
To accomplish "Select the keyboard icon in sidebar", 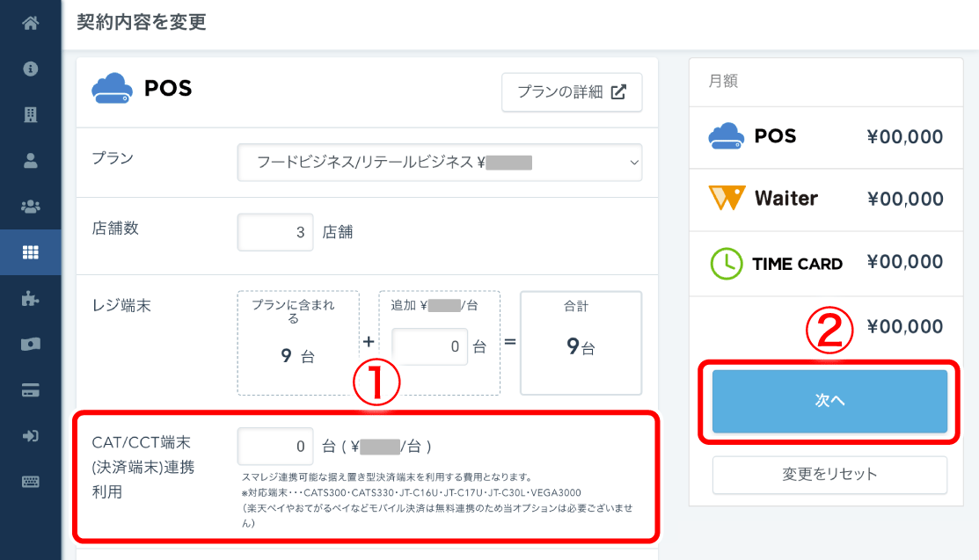I will click(x=31, y=482).
